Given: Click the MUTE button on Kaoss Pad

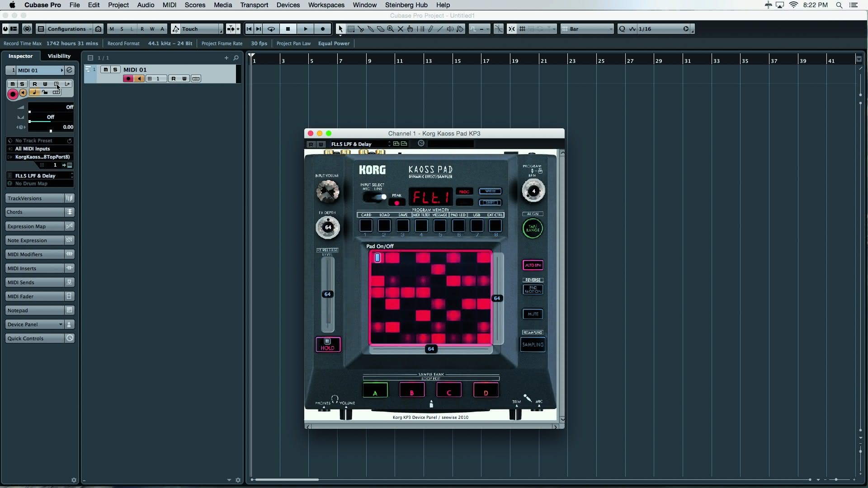Looking at the screenshot, I should tap(533, 314).
